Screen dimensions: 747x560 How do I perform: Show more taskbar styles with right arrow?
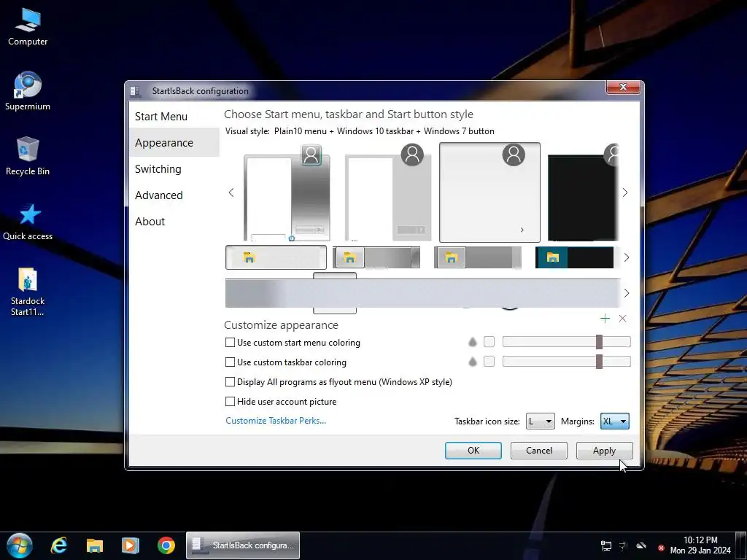click(x=627, y=257)
